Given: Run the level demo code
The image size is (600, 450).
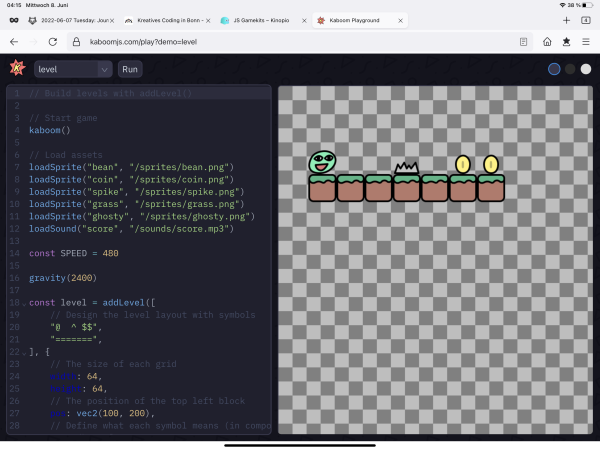Looking at the screenshot, I should [x=130, y=69].
